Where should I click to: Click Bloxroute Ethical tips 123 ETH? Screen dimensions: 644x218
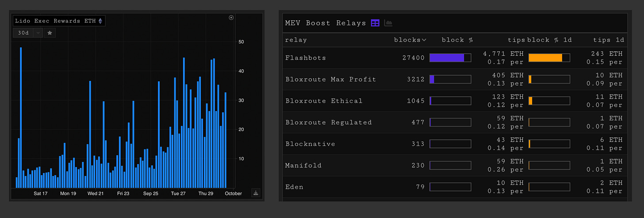pyautogui.click(x=508, y=96)
